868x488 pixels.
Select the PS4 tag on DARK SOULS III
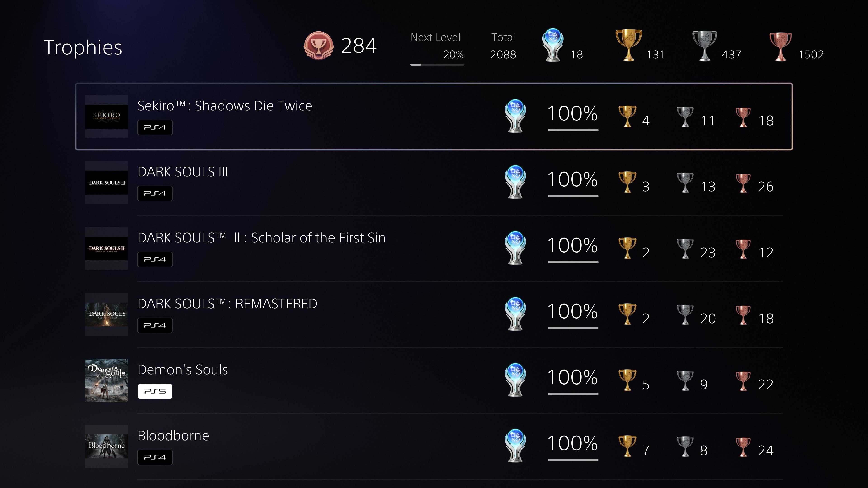(x=155, y=193)
